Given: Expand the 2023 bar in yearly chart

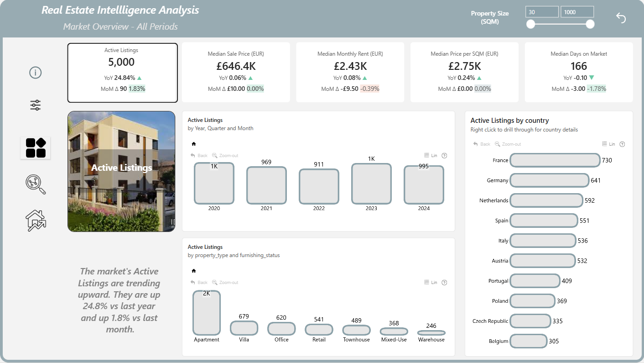Looking at the screenshot, I should (371, 184).
